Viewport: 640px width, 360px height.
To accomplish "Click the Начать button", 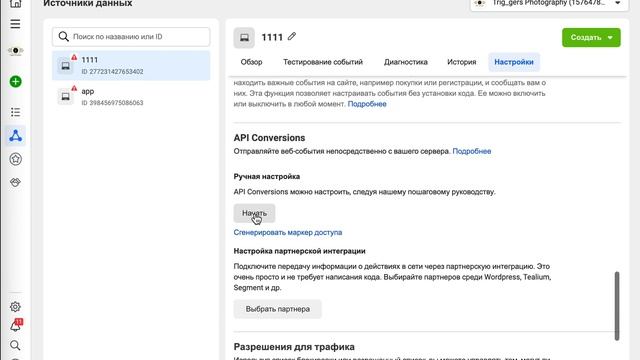I will tap(254, 213).
